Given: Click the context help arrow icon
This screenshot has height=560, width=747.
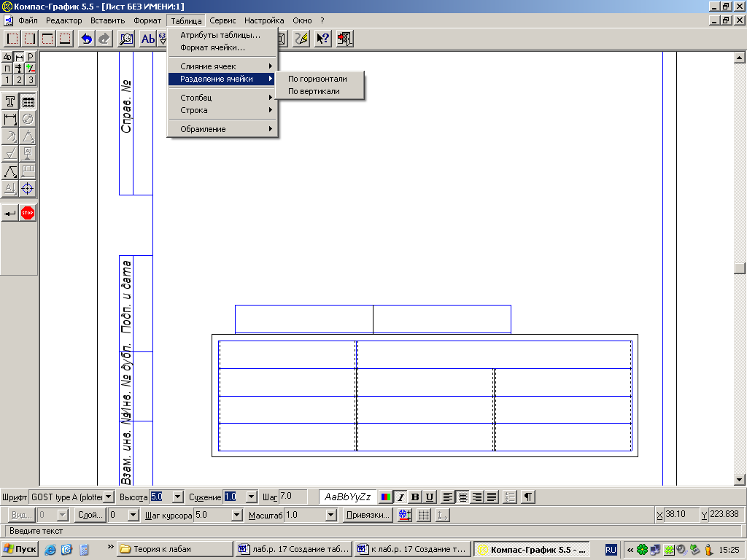Looking at the screenshot, I should tap(323, 39).
